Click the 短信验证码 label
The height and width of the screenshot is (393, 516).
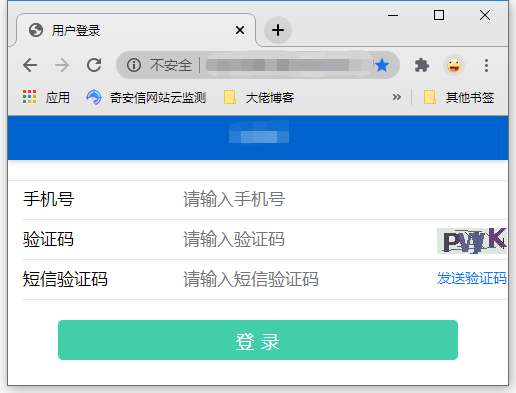(65, 279)
